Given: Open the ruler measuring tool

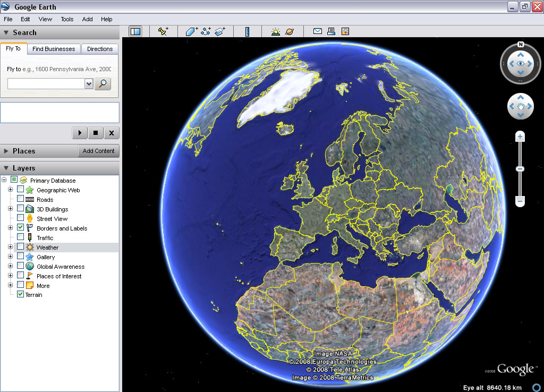Looking at the screenshot, I should 247,31.
